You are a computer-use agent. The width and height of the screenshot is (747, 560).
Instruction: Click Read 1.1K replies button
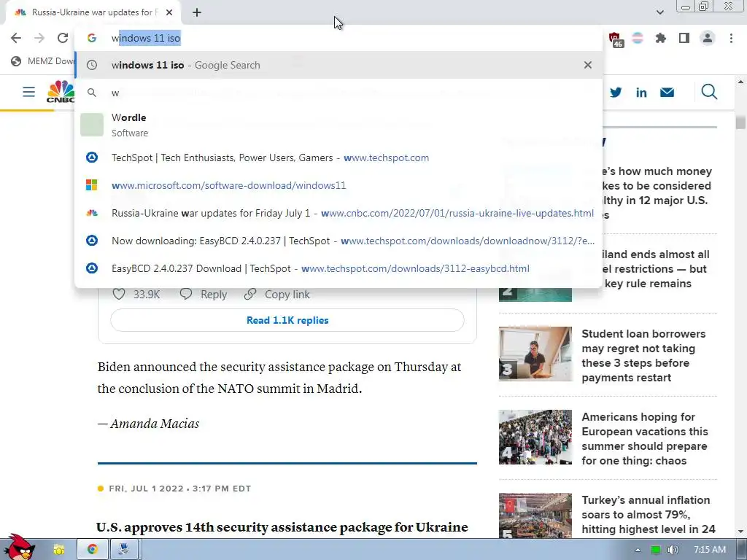tap(287, 320)
